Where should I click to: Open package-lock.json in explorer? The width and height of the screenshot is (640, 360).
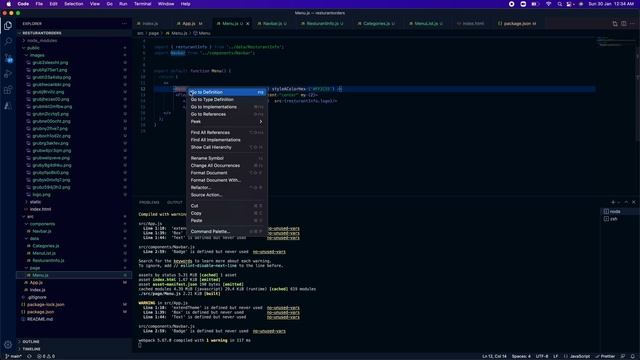[x=45, y=304]
